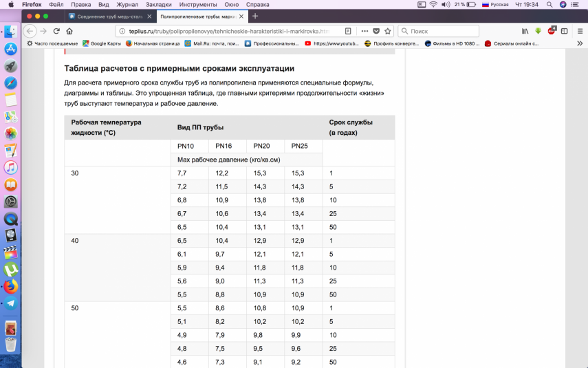This screenshot has height=368, width=588.
Task: Bookmark this page with the star
Action: (x=388, y=31)
